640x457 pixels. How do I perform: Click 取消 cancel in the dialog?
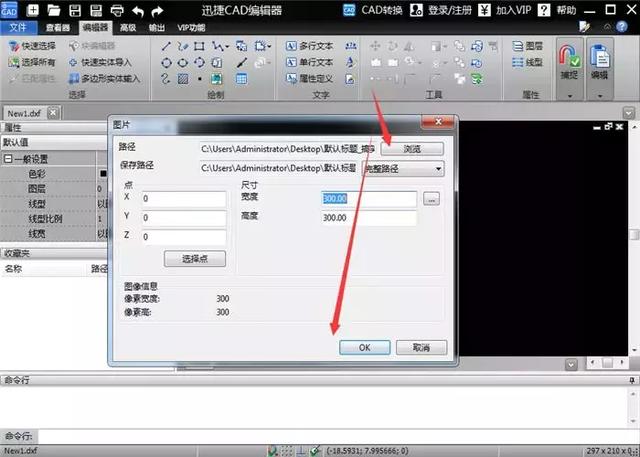coord(421,347)
